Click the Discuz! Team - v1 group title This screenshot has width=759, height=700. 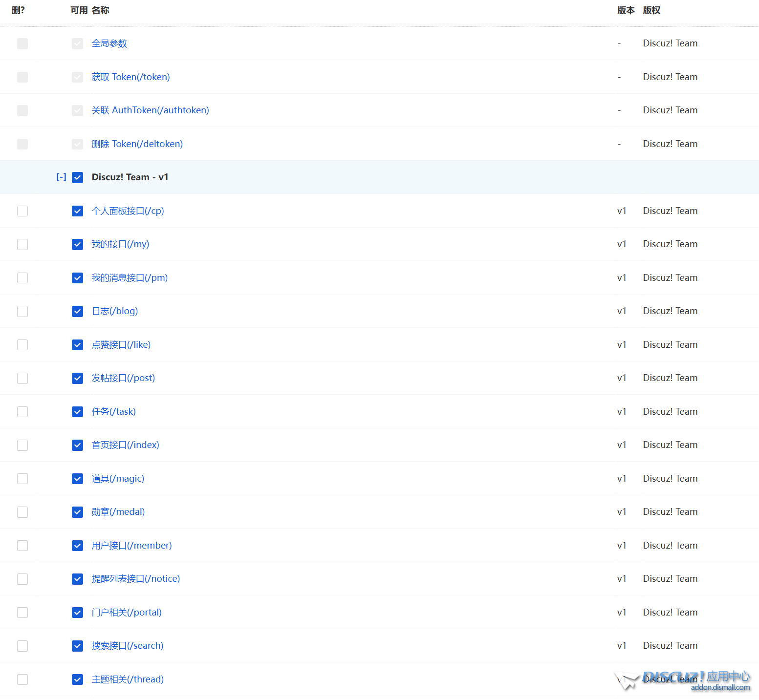[130, 177]
